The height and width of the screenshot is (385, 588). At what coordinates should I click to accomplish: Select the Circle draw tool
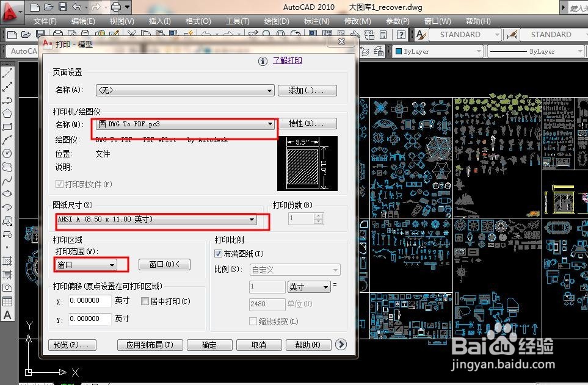7,153
